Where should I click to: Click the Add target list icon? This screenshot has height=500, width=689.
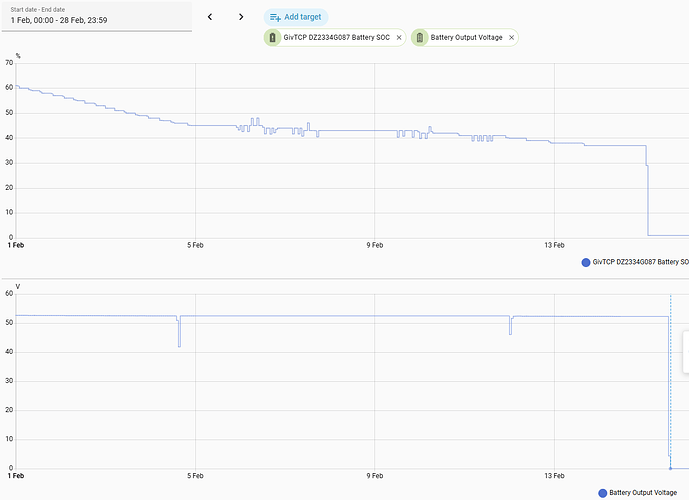coord(275,17)
